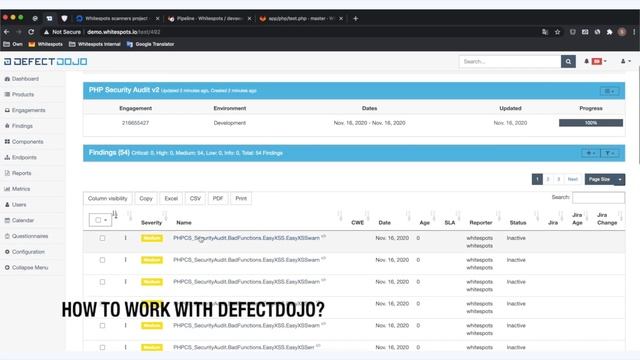Open the browser profile avatar

coord(622,32)
